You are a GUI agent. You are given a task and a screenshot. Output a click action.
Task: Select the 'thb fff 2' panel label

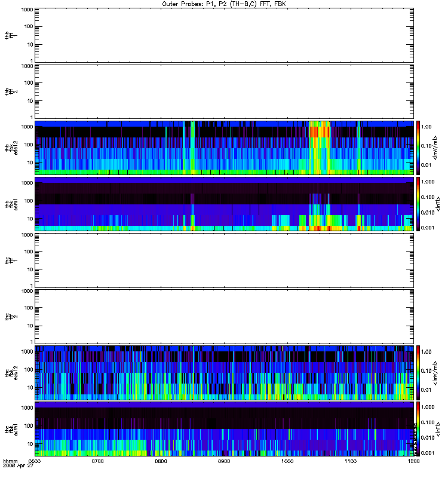11,92
